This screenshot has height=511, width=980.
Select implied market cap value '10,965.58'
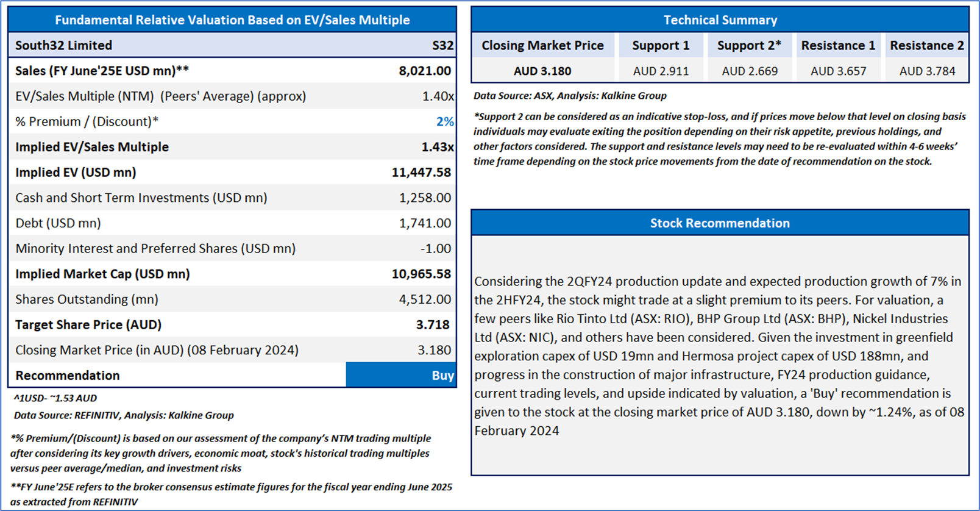coord(421,274)
